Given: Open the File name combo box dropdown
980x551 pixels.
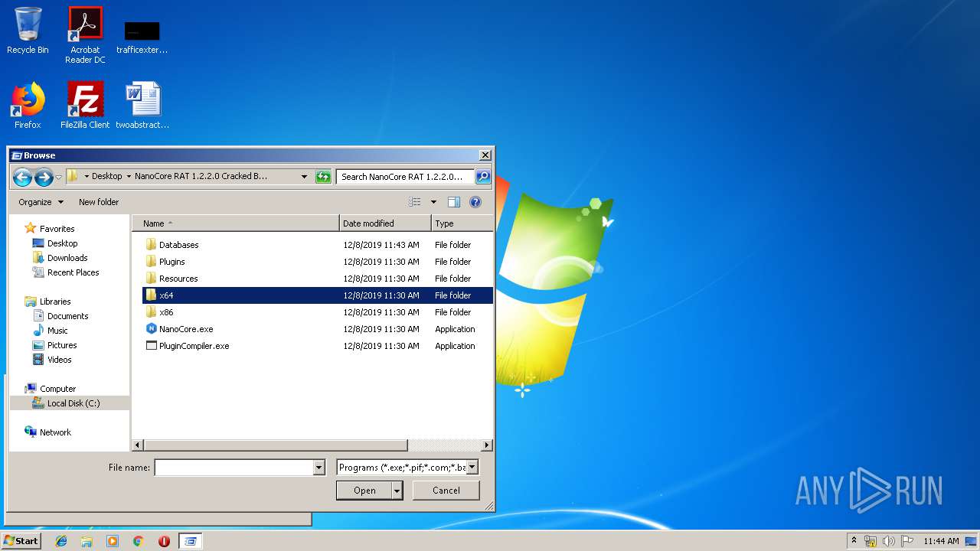Looking at the screenshot, I should 319,468.
